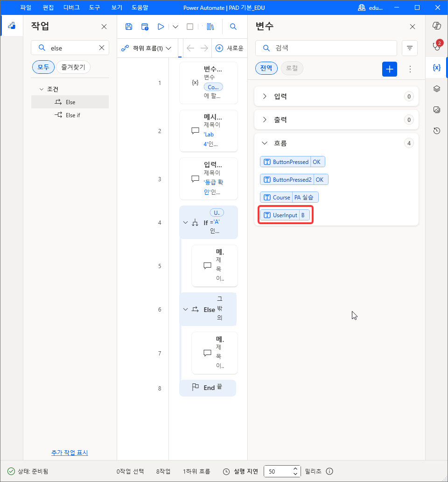Click the {x} variables sidebar icon
This screenshot has width=448, height=482.
point(437,68)
